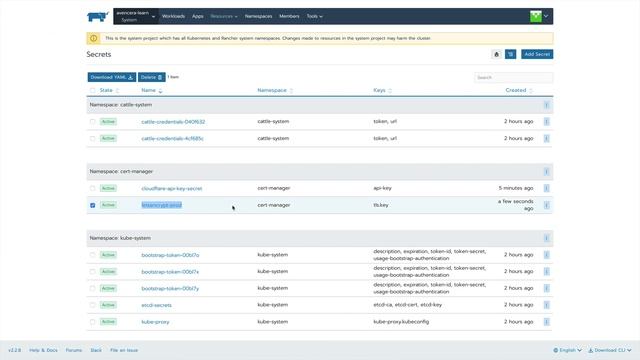Open actions menu for cert-manager namespace group
The height and width of the screenshot is (360, 640).
click(546, 171)
